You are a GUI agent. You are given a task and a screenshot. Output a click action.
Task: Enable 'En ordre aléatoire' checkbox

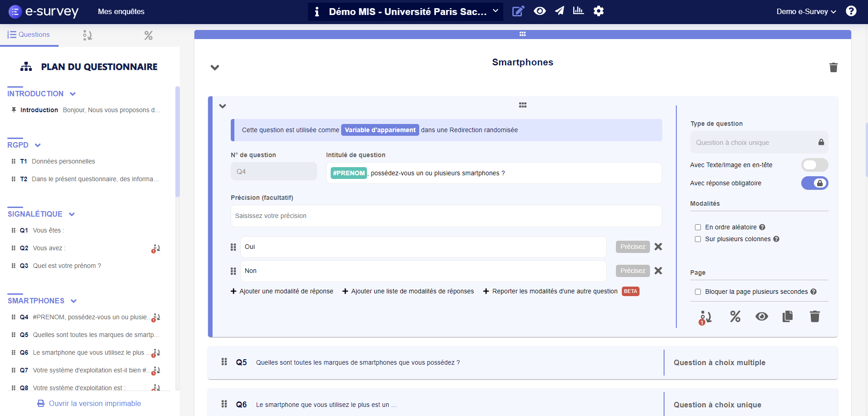[698, 227]
